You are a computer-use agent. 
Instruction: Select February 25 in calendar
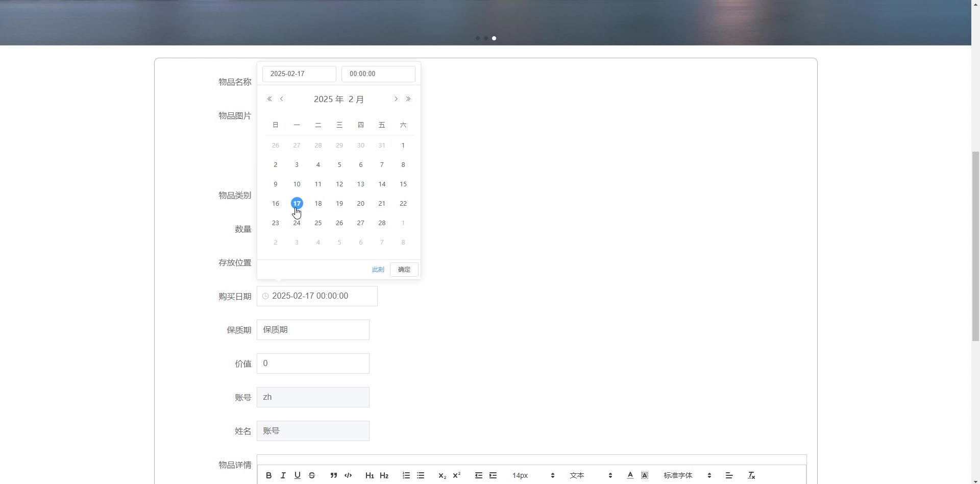click(x=318, y=223)
